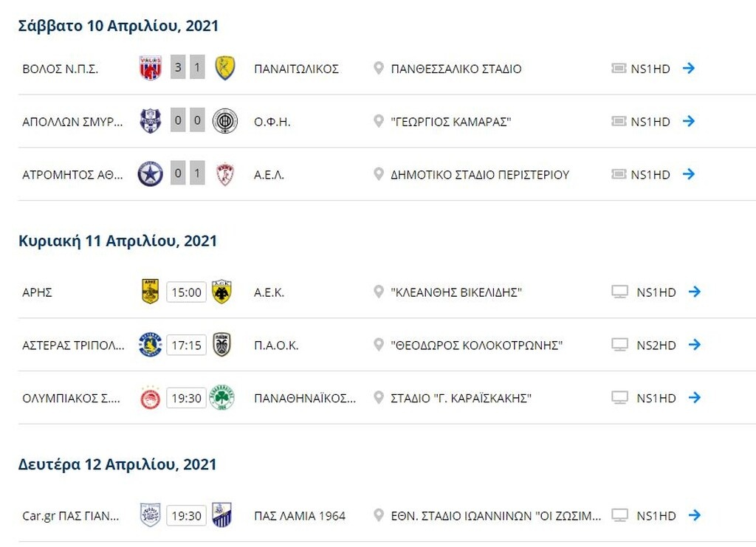Click the ΟΛΥΜΠΙΑΚΟΣ red logo
This screenshot has width=756, height=547.
click(149, 398)
